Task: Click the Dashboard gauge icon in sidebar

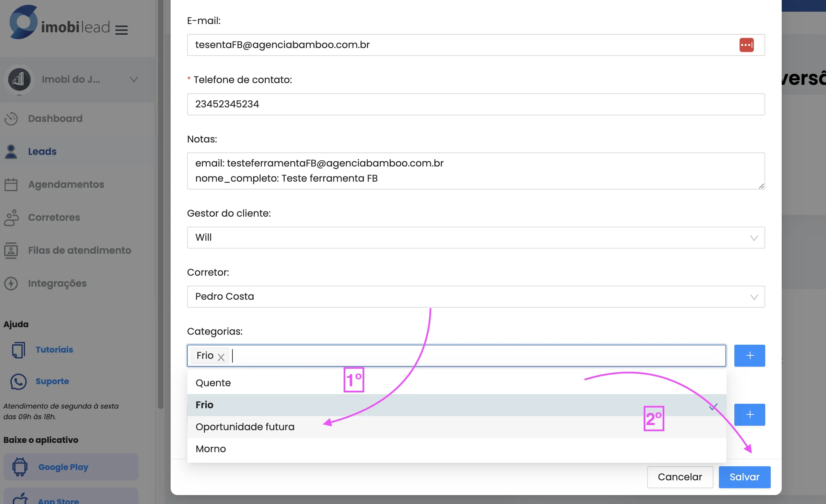Action: 11,118
